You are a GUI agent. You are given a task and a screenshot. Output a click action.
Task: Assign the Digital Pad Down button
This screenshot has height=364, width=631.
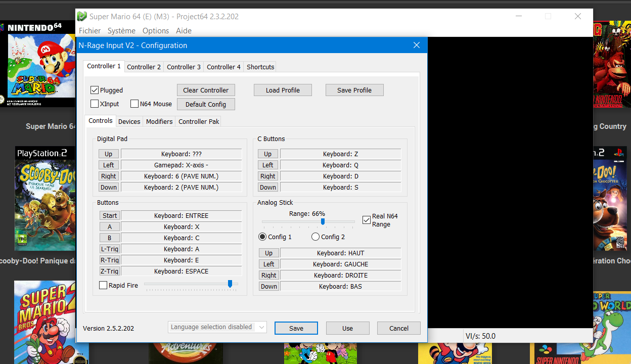[x=109, y=187]
